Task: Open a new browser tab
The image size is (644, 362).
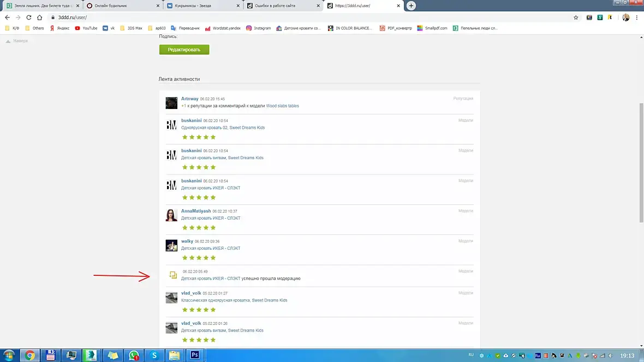Action: [411, 6]
